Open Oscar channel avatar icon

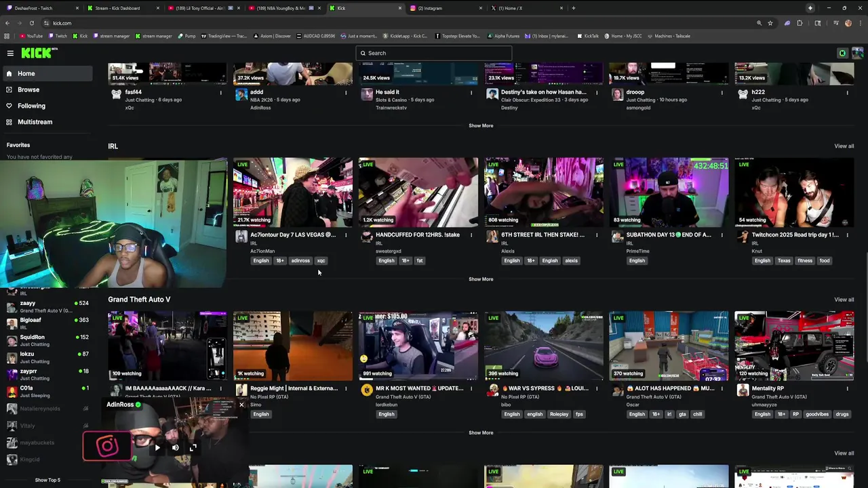[x=617, y=390]
